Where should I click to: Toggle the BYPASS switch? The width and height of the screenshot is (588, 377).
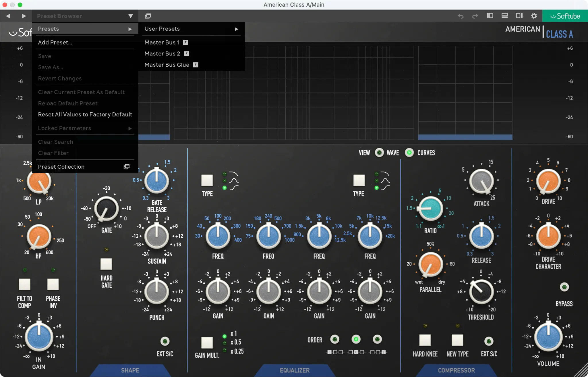[564, 287]
